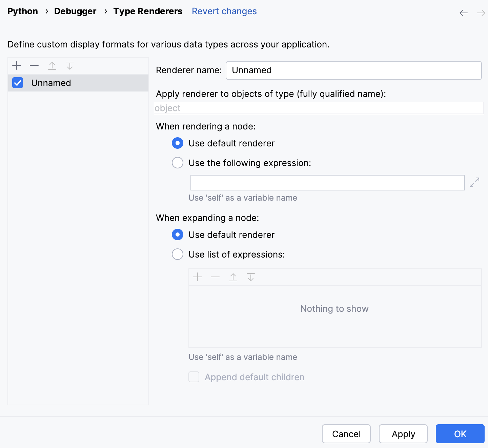This screenshot has width=488, height=448.
Task: Go to the Debugger settings breadcrumb
Action: click(75, 11)
